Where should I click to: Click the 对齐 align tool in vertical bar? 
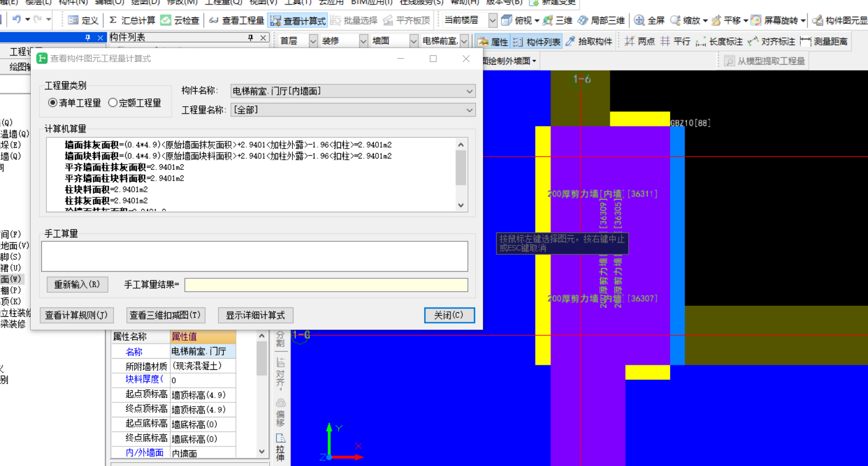point(280,373)
